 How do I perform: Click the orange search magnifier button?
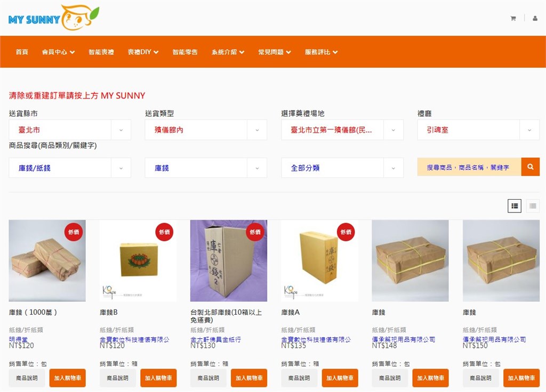pos(531,167)
